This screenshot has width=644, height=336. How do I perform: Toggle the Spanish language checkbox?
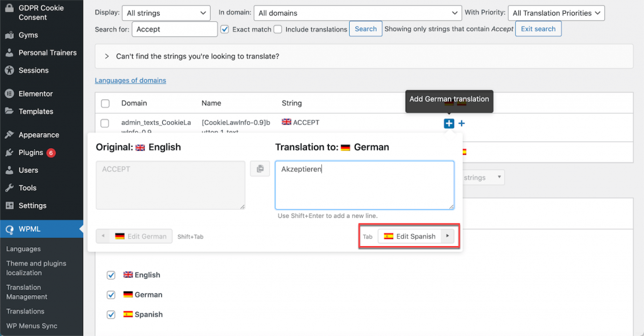click(111, 315)
